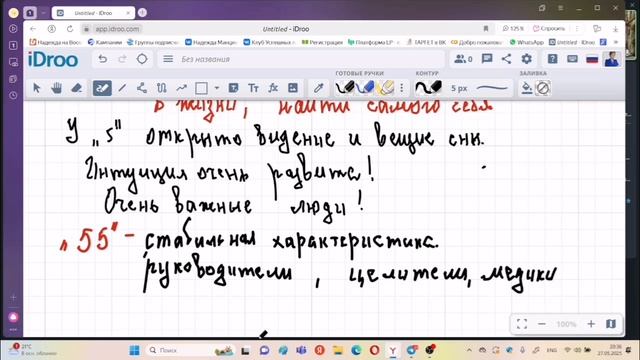Select the connected polyline tool

[x=142, y=88]
